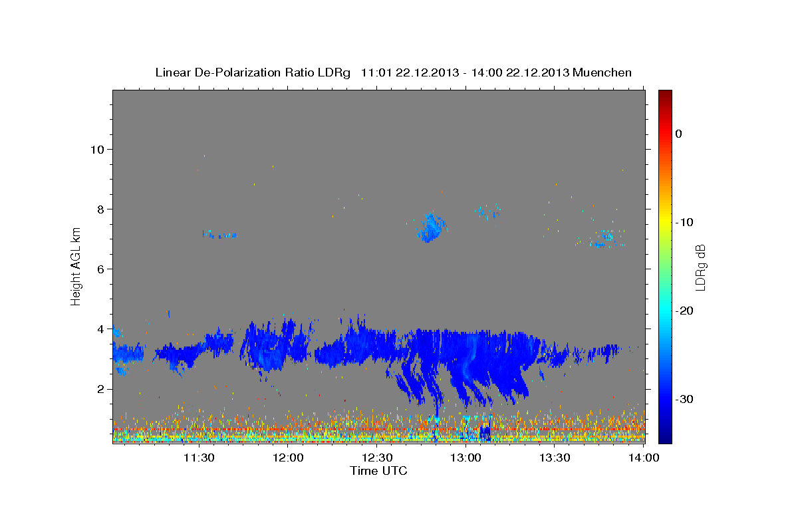
Task: Click the 11:30 time tick label
Action: [198, 458]
